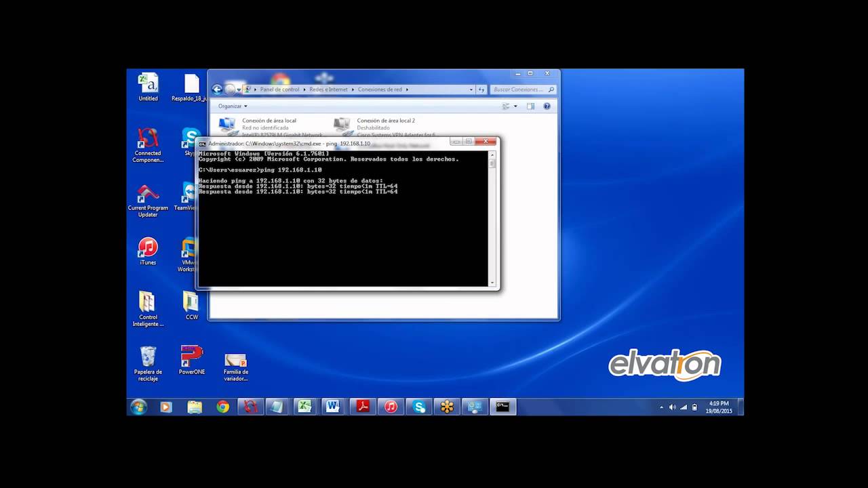Screen dimensions: 868x488
Task: Open the recent pages dropdown in Explorer
Action: tap(240, 89)
